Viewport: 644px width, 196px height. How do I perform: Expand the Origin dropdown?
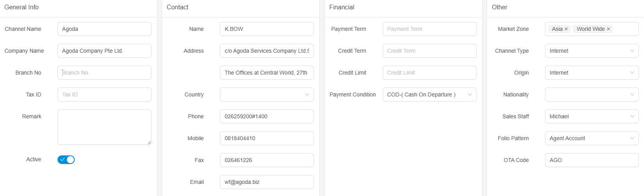pyautogui.click(x=592, y=73)
